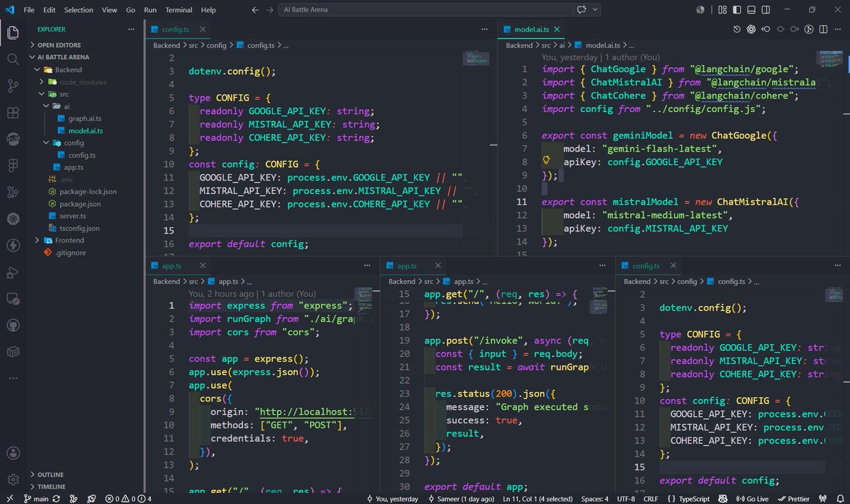Open the GitHub Copilot face icon panel
The image size is (850, 504).
(x=13, y=139)
